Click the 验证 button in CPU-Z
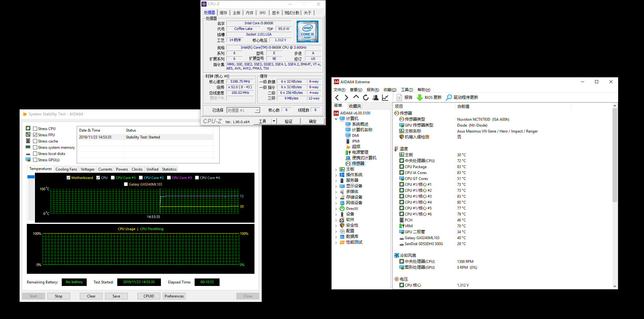The width and height of the screenshot is (644, 319). coord(289,121)
